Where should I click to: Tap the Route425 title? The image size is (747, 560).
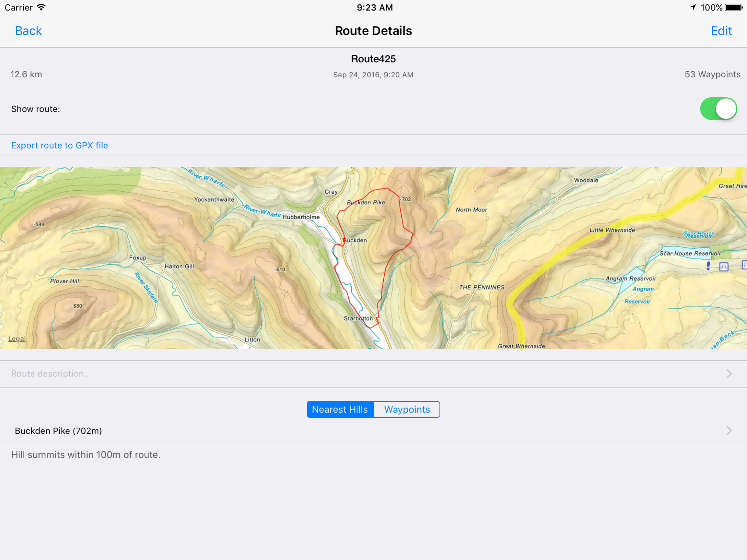373,59
